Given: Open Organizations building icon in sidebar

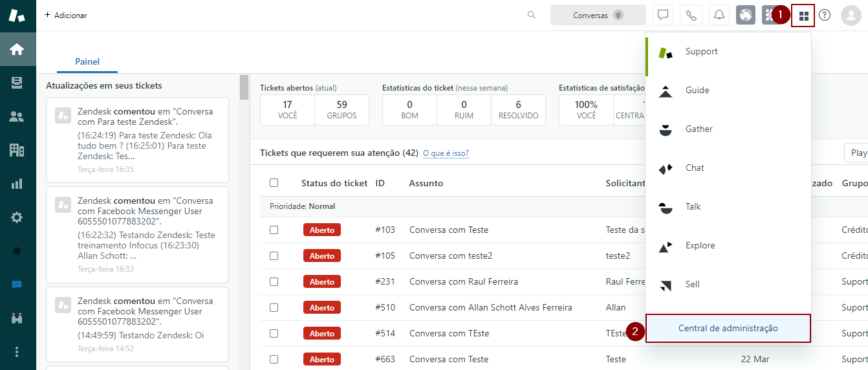Looking at the screenshot, I should (17, 150).
